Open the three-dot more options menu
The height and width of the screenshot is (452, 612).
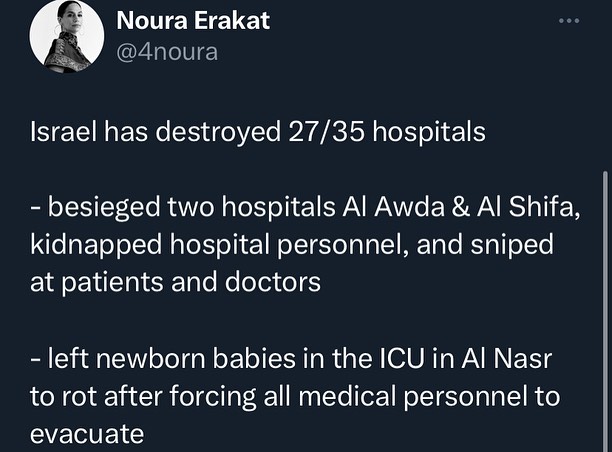(x=568, y=19)
